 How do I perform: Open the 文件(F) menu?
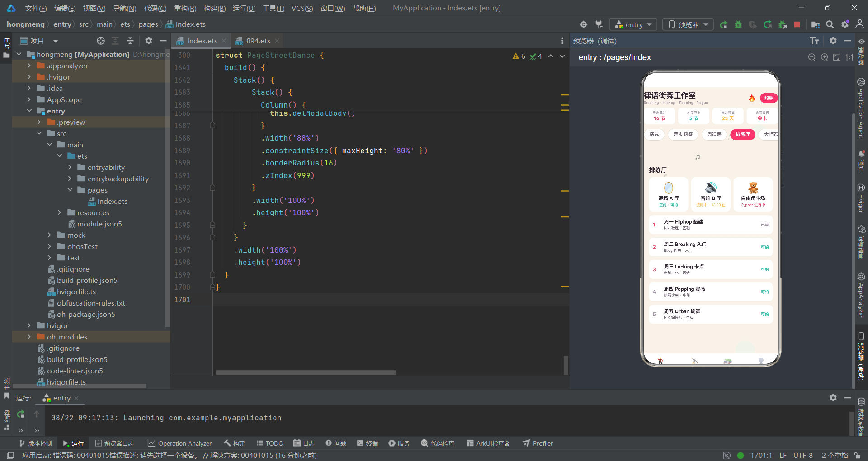coord(36,8)
